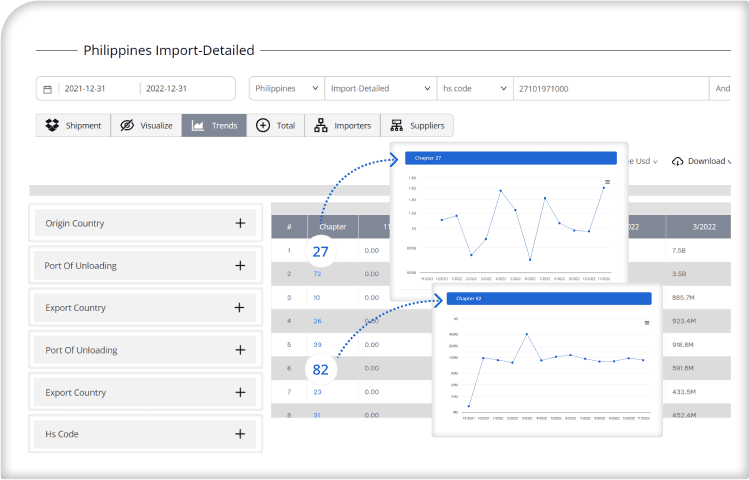This screenshot has width=749, height=480.
Task: Click the Trends chart icon
Action: click(198, 126)
